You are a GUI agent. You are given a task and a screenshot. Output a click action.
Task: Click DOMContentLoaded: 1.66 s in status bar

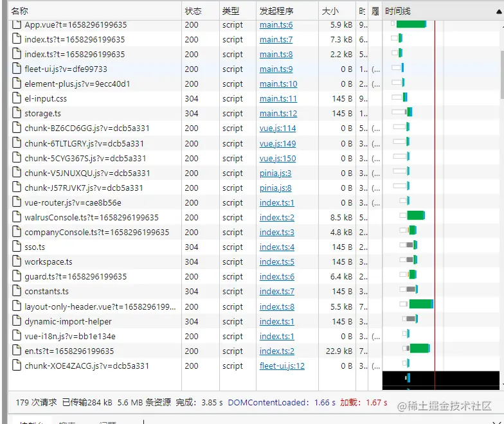point(282,402)
